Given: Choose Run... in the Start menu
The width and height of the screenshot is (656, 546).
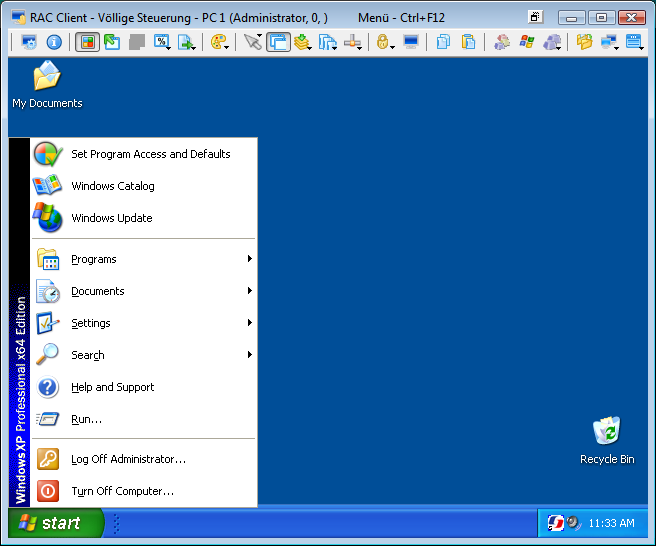Looking at the screenshot, I should pyautogui.click(x=87, y=420).
